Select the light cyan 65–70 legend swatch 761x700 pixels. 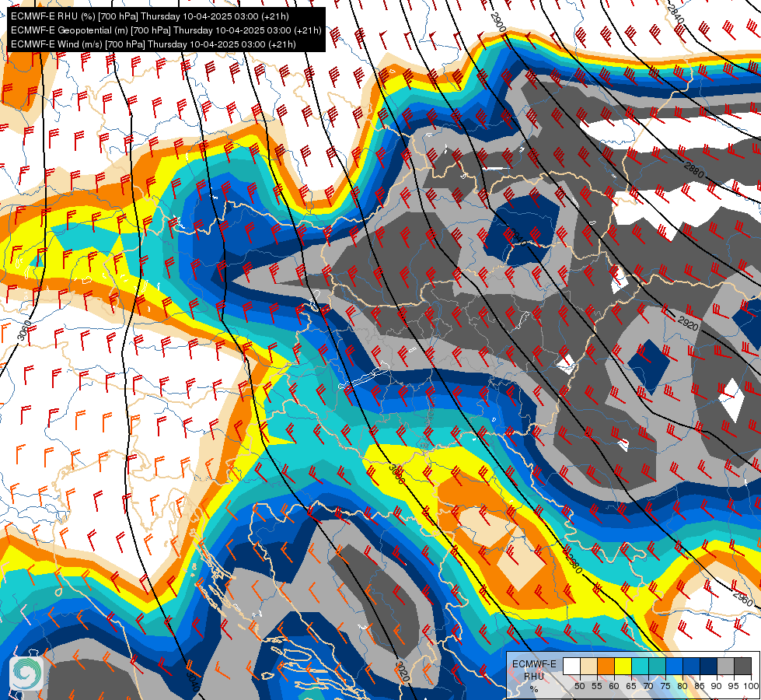[641, 666]
